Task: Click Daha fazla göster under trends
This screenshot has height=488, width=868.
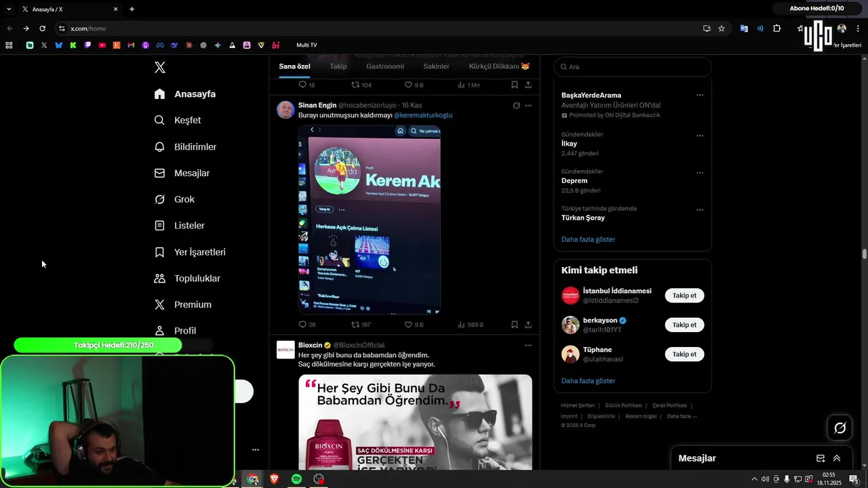Action: [x=588, y=239]
